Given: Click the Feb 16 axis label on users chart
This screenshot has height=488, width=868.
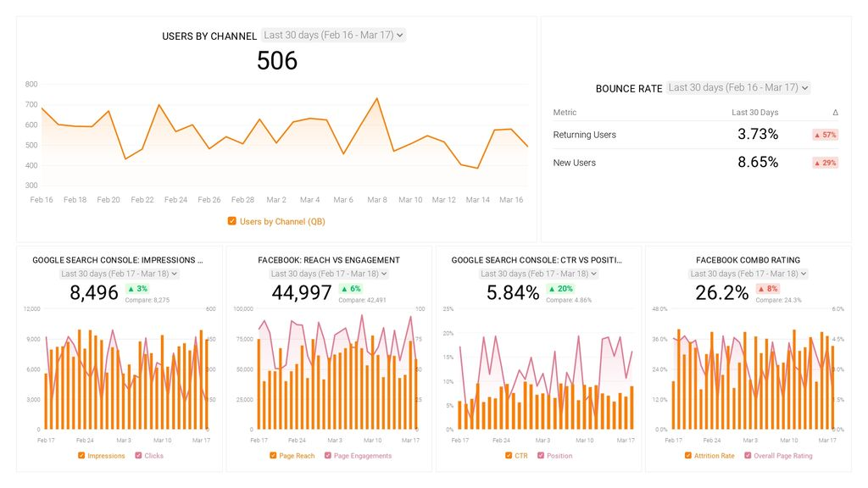Looking at the screenshot, I should pos(42,200).
